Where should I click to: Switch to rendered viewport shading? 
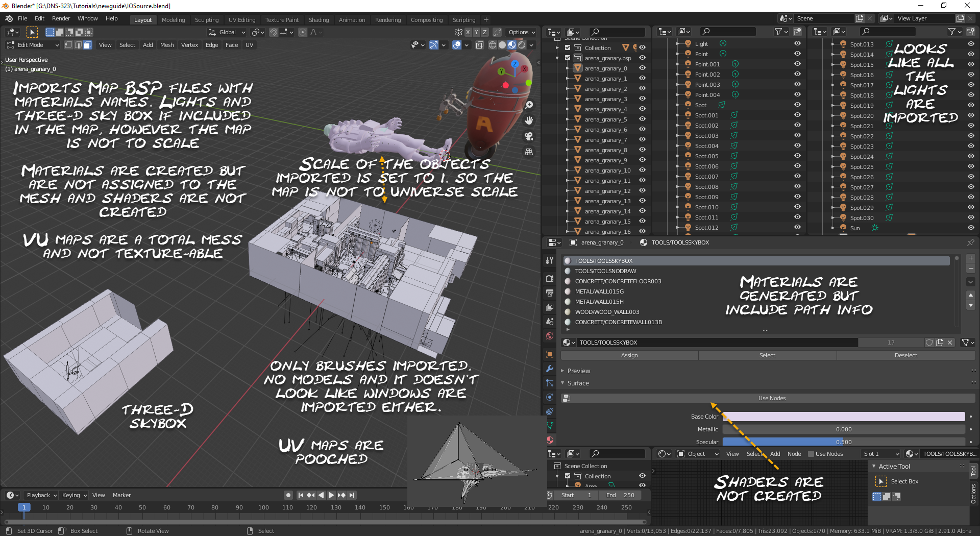pyautogui.click(x=522, y=45)
